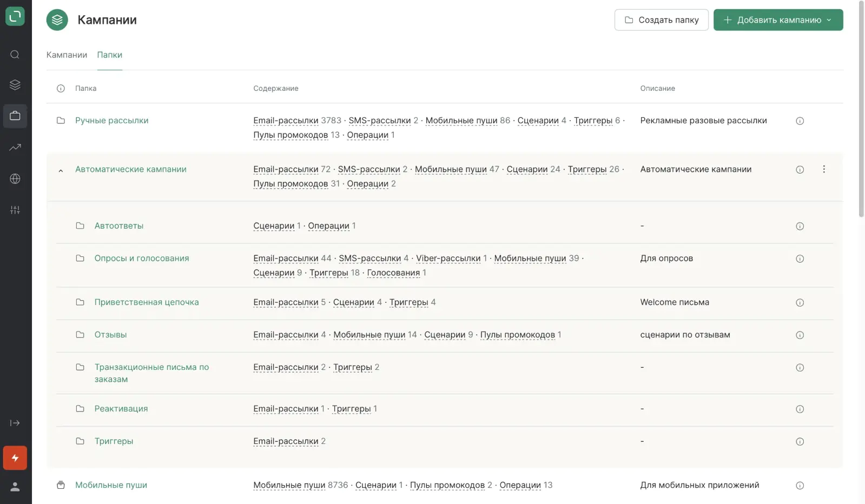Image resolution: width=865 pixels, height=504 pixels.
Task: Click info icon for Автоответы row
Action: click(x=800, y=226)
